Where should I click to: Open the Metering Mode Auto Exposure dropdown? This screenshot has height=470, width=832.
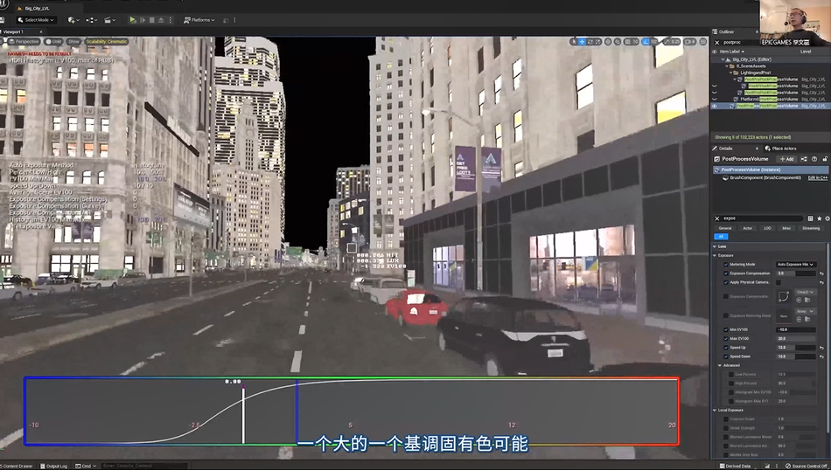796,264
